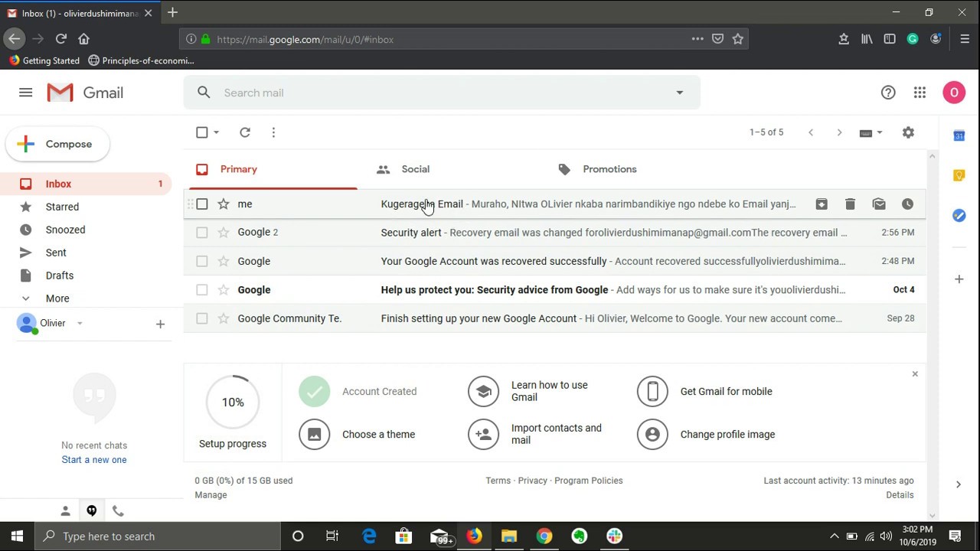
Task: Go to newer messages page
Action: [x=811, y=132]
